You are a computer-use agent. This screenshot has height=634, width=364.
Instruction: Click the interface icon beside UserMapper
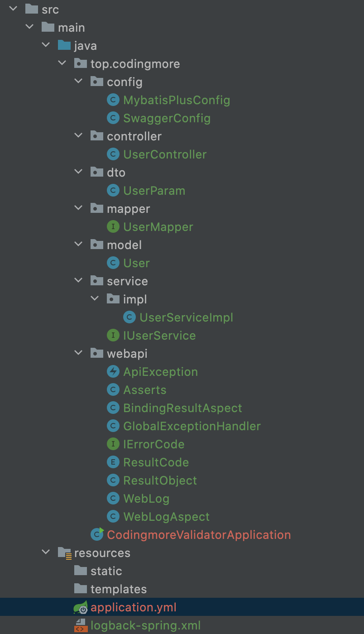113,227
